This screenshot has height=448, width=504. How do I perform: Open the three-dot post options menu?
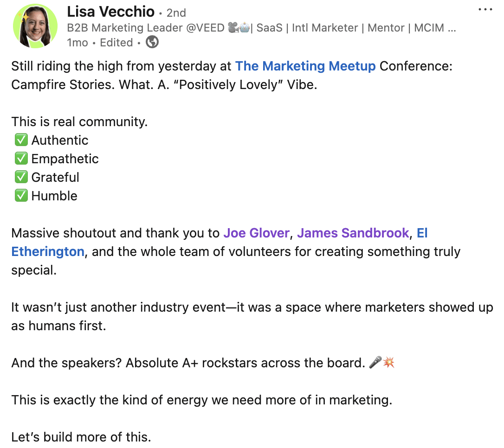point(485,10)
